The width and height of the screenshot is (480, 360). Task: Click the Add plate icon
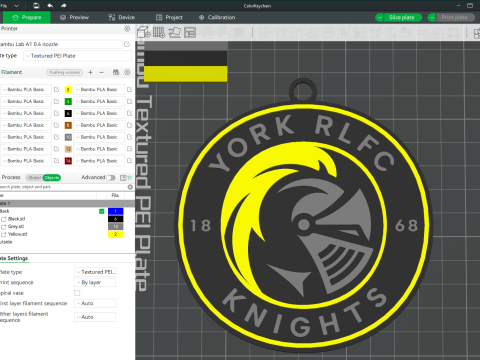click(159, 32)
